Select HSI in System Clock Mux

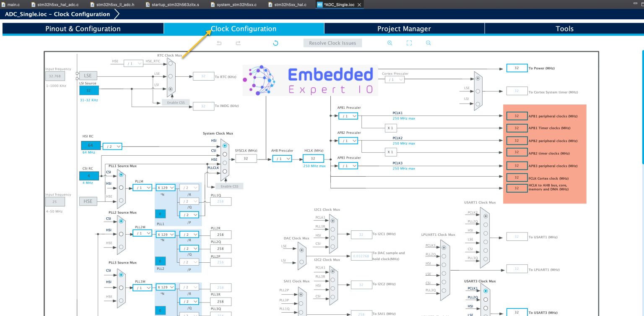(x=225, y=146)
